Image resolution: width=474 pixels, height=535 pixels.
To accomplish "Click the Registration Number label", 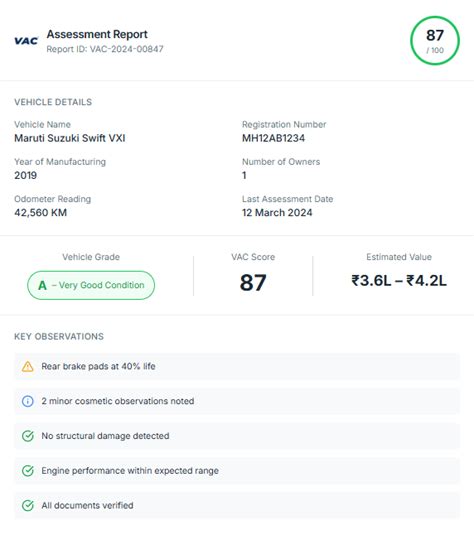I will [284, 125].
